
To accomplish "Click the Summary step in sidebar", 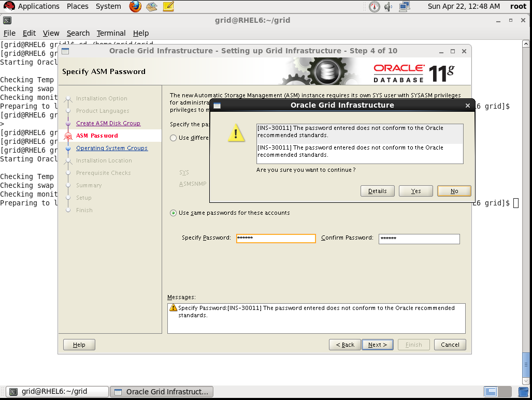I will click(89, 185).
